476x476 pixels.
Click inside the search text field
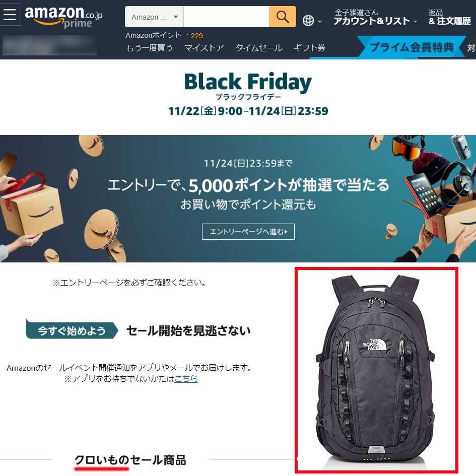point(226,17)
